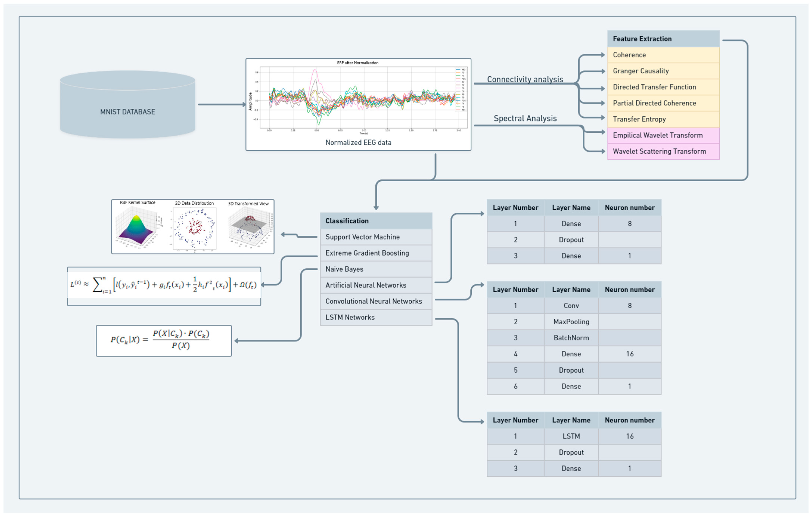Screen dimensions: 812x517
Task: Select the Coherence feature row
Action: [663, 55]
